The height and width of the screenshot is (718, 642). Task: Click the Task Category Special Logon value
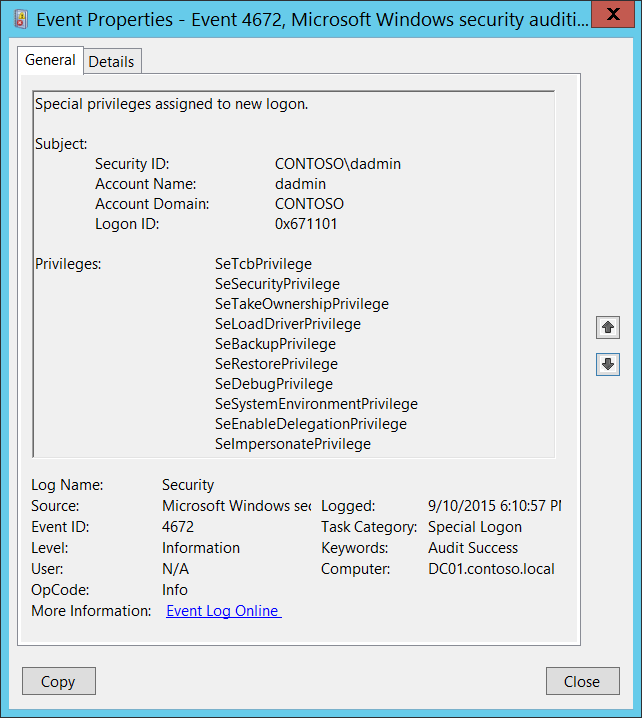(x=475, y=527)
